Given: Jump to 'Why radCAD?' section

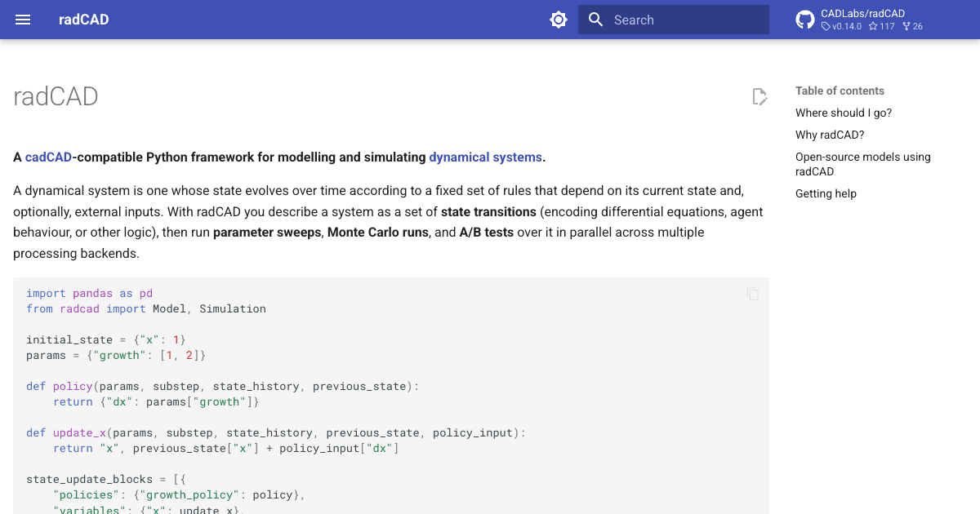Looking at the screenshot, I should pos(830,135).
